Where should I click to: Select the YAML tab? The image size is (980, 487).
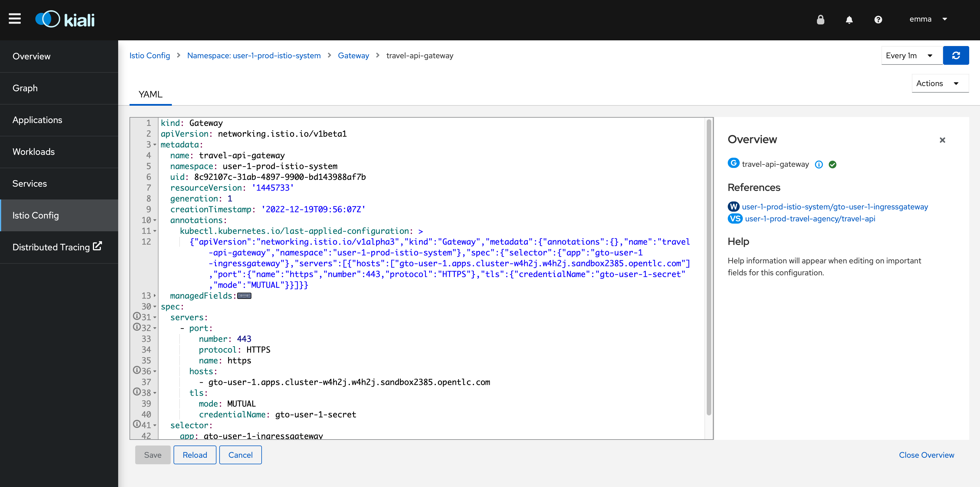[150, 94]
